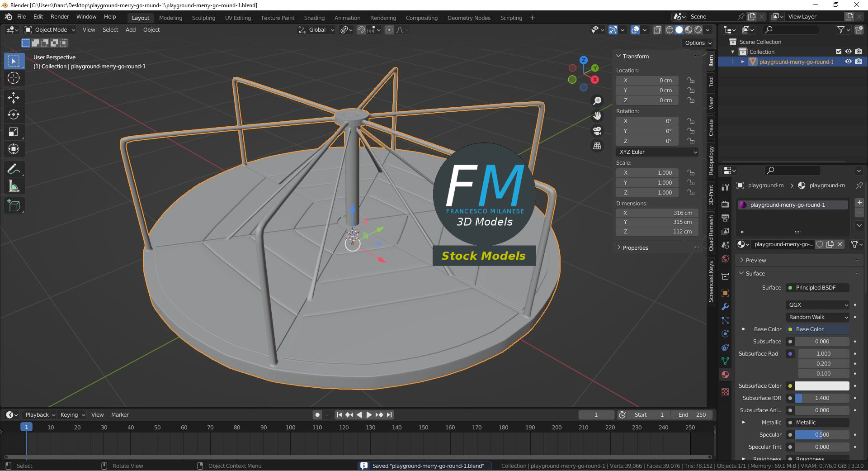Toggle lock on Location X
The image size is (868, 471).
point(691,81)
